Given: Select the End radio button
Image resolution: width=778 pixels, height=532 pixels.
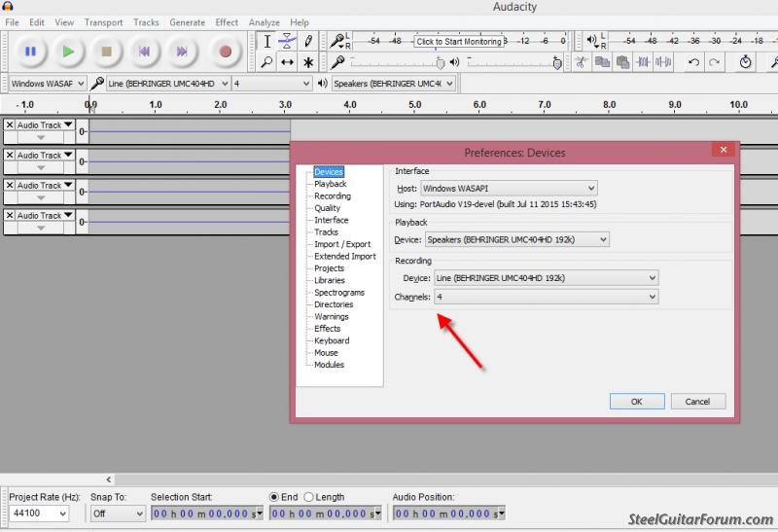Looking at the screenshot, I should tap(275, 497).
